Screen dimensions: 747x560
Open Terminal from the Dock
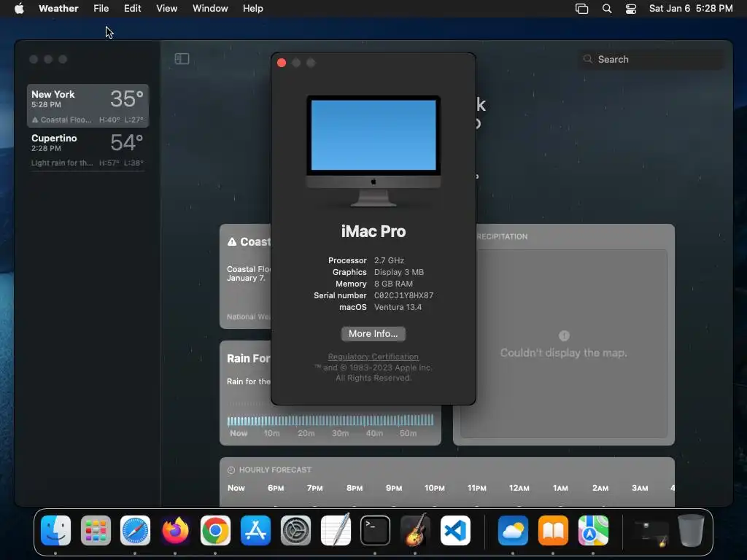375,531
